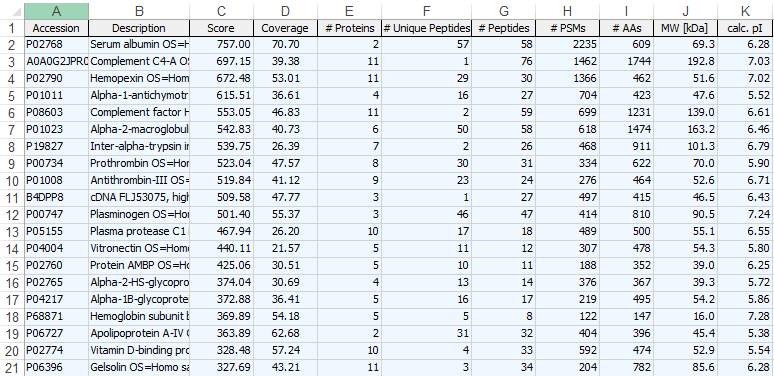The width and height of the screenshot is (774, 376).
Task: Click the Description header cell
Action: tap(139, 28)
